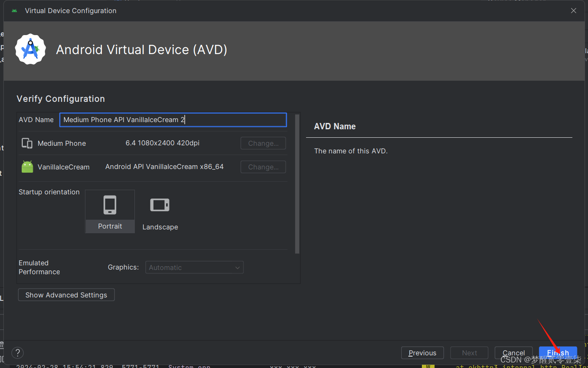
Task: Click the AVD Name text field
Action: pyautogui.click(x=173, y=120)
